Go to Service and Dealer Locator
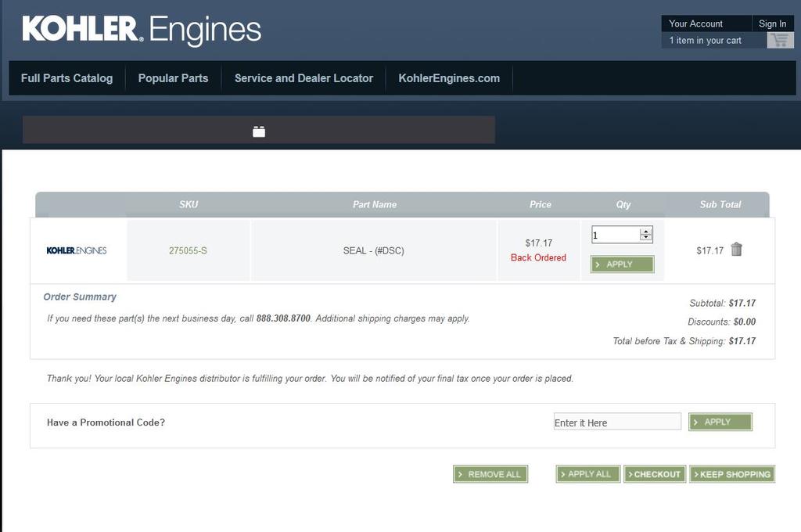The height and width of the screenshot is (532, 801). tap(304, 78)
